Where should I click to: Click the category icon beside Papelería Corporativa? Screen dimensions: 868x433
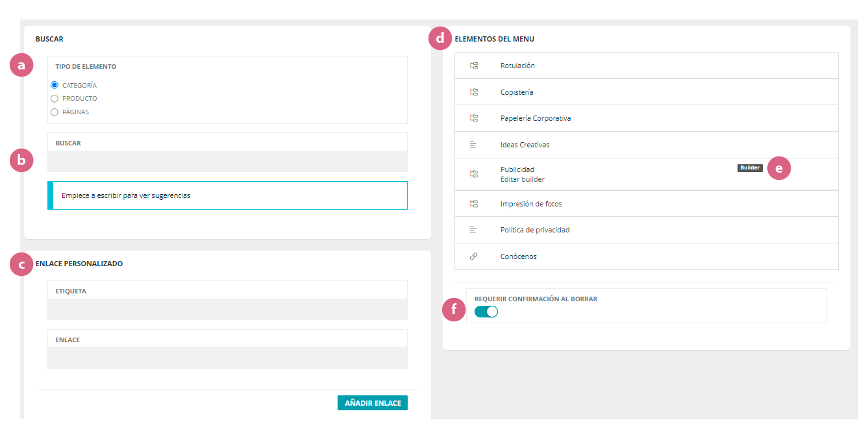pos(474,118)
